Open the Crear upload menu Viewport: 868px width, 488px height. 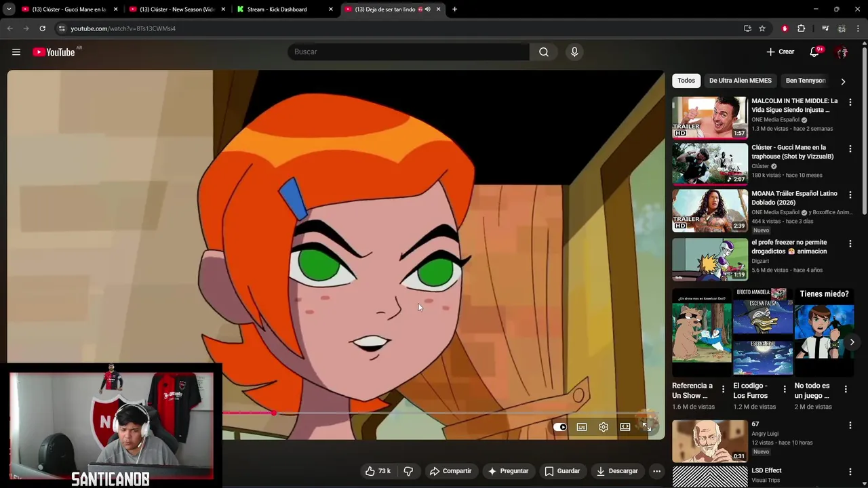tap(780, 52)
